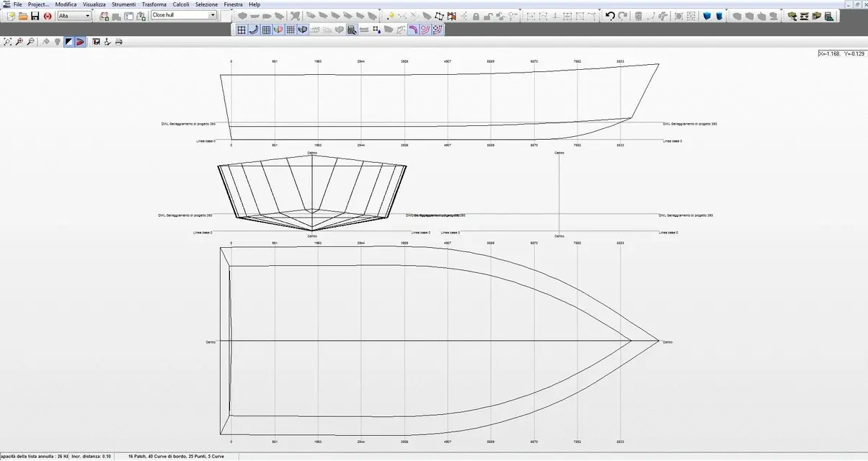Screen dimensions: 868x461
Task: Open the Alta precision dropdown
Action: 74,15
